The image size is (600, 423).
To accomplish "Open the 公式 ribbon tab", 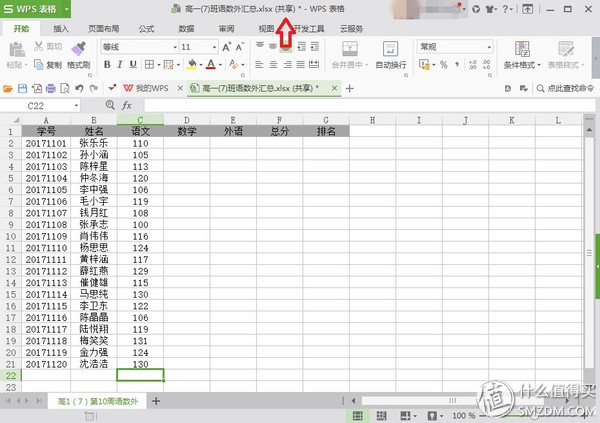I will click(146, 29).
